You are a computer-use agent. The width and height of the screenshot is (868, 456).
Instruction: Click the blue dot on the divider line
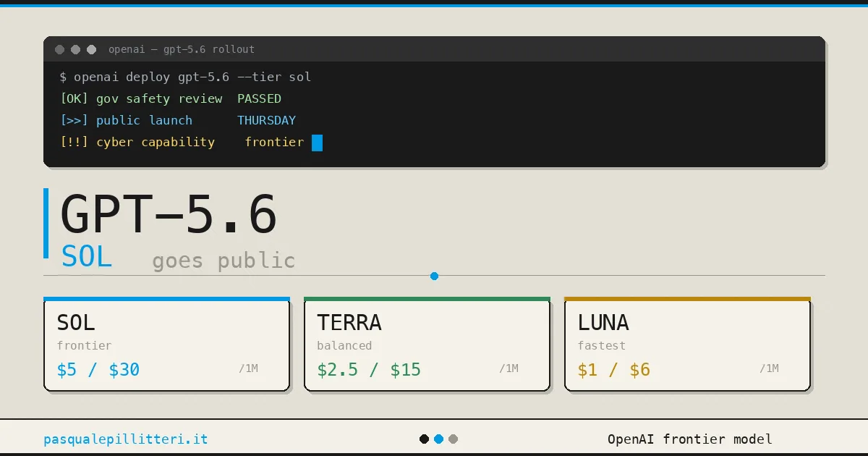tap(434, 276)
